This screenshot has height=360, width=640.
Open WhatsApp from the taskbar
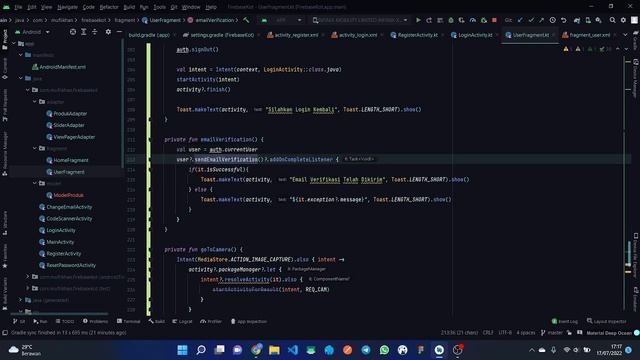pos(384,350)
